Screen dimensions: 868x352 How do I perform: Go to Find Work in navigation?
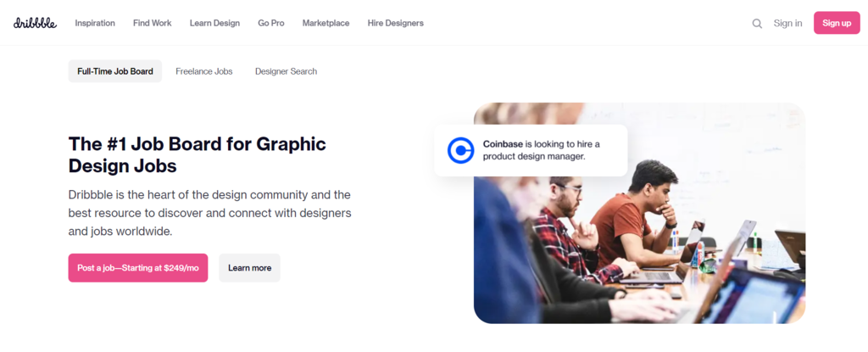click(x=152, y=23)
